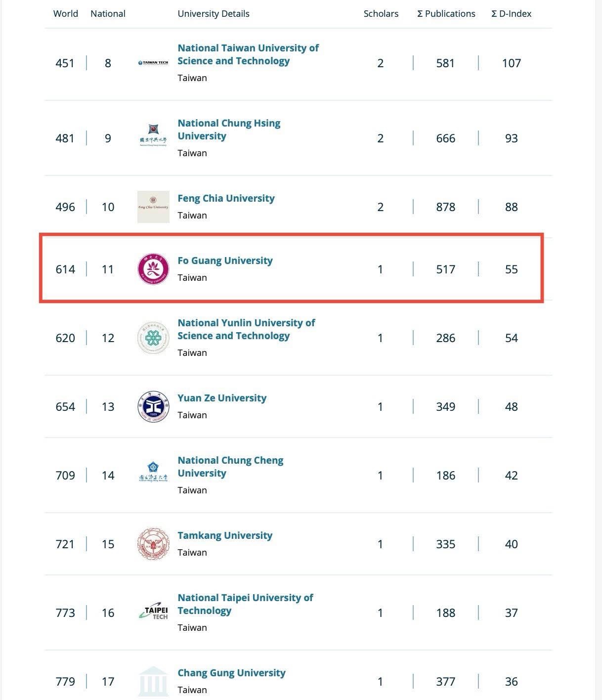Image resolution: width=602 pixels, height=700 pixels.
Task: Open National Yunlin University of Science and Technology
Action: click(246, 329)
